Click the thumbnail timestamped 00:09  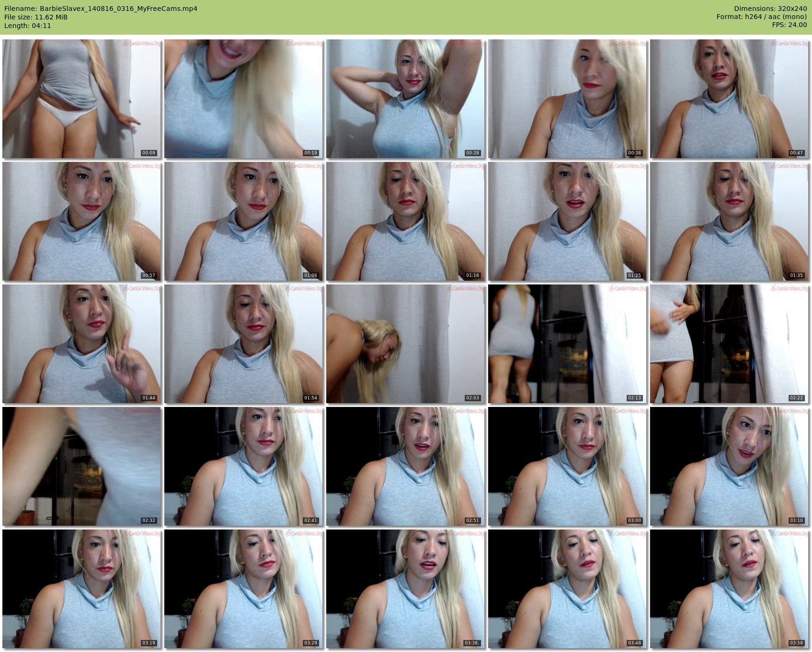point(81,98)
